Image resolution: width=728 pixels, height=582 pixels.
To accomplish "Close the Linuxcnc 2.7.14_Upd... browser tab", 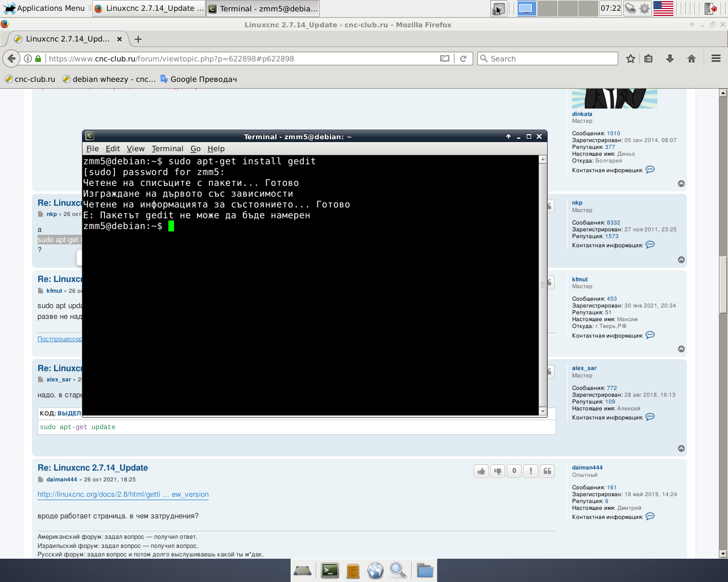I will (x=119, y=39).
